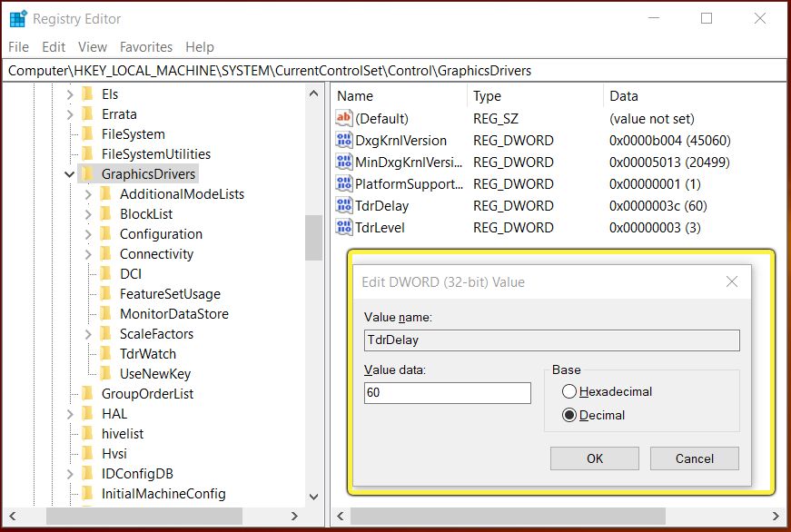Open the TdrWatch folder icon

(106, 353)
